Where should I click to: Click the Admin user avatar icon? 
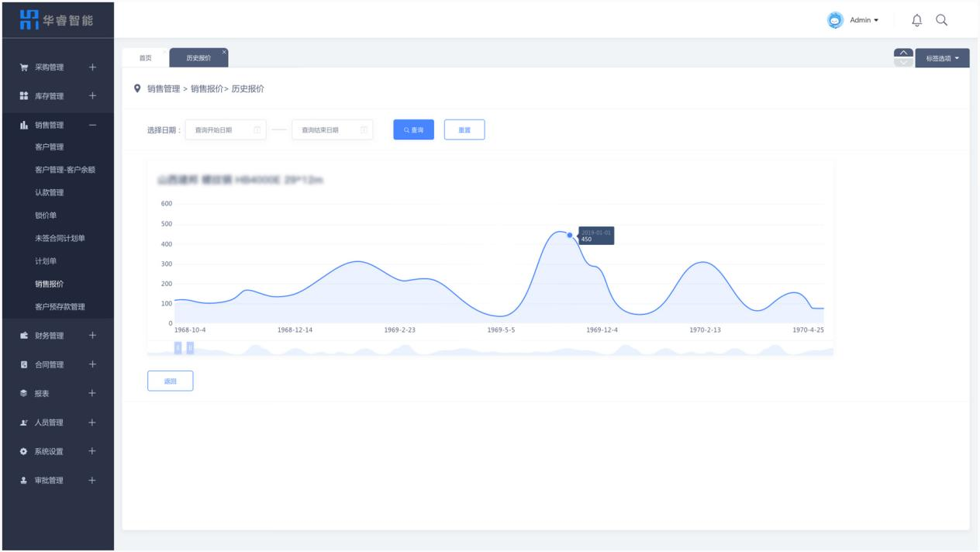(x=835, y=21)
